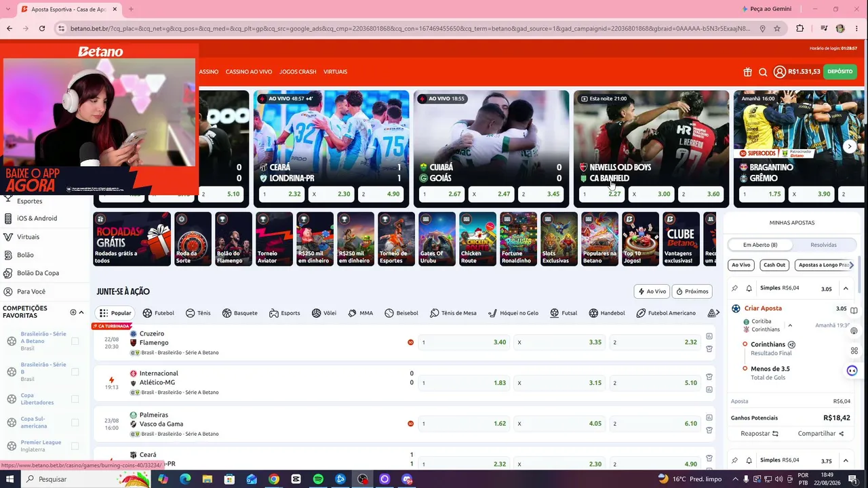
Task: Tick the Copa Libertadores checkbox
Action: point(75,399)
